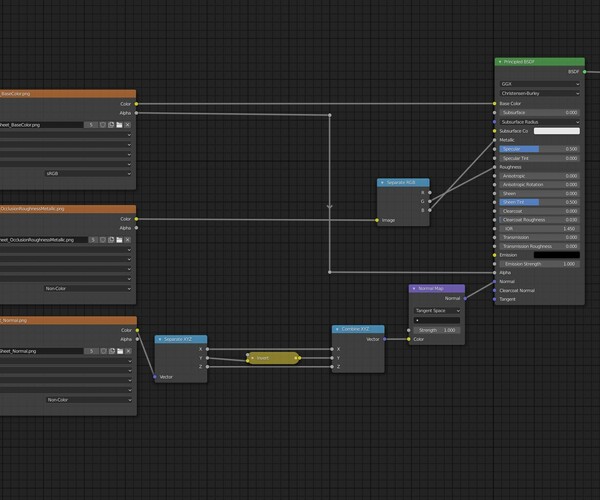Toggle fake user shield on OcclusionRoughnessMetallic image

[103, 240]
